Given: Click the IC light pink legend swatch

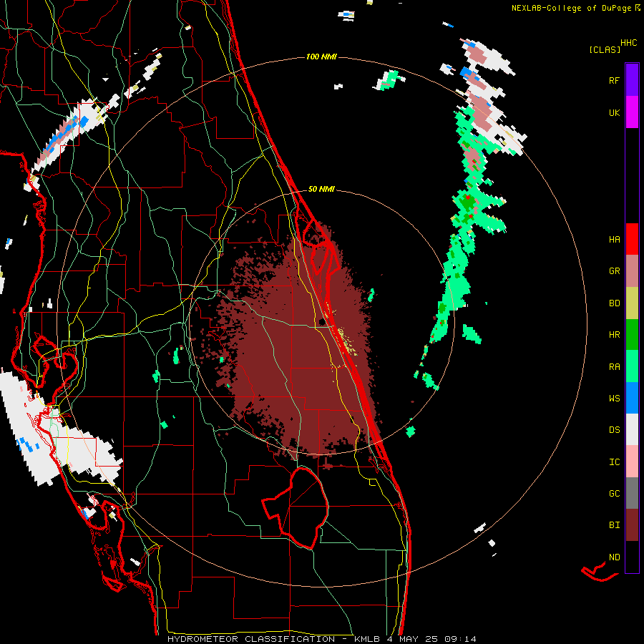Looking at the screenshot, I should tap(632, 462).
